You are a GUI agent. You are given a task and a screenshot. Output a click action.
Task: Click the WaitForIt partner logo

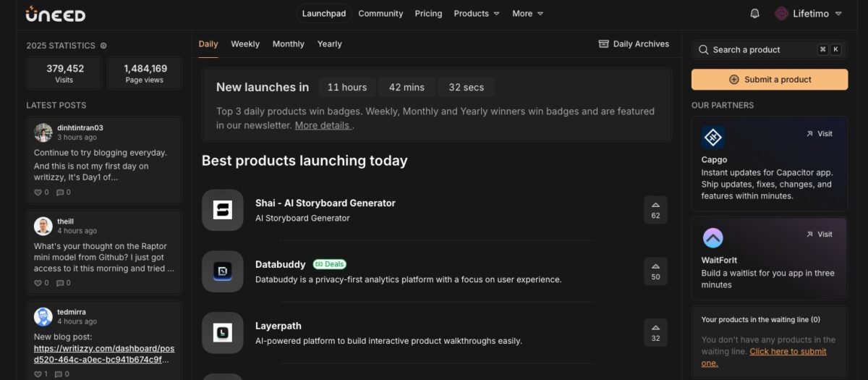click(x=712, y=237)
